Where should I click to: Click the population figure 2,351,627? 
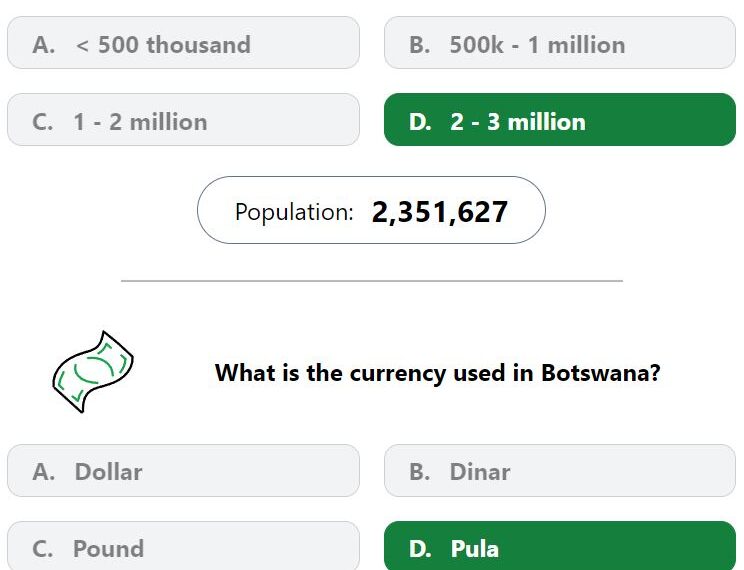(440, 212)
